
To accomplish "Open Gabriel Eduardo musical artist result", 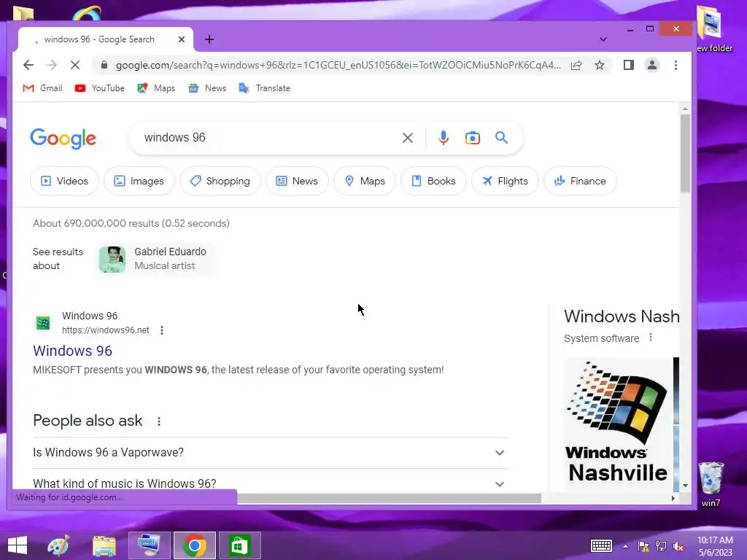I will coord(155,259).
